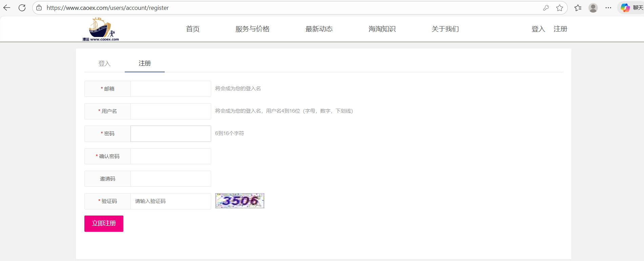Open the browser favorites list icon
The width and height of the screenshot is (644, 261).
[x=578, y=8]
